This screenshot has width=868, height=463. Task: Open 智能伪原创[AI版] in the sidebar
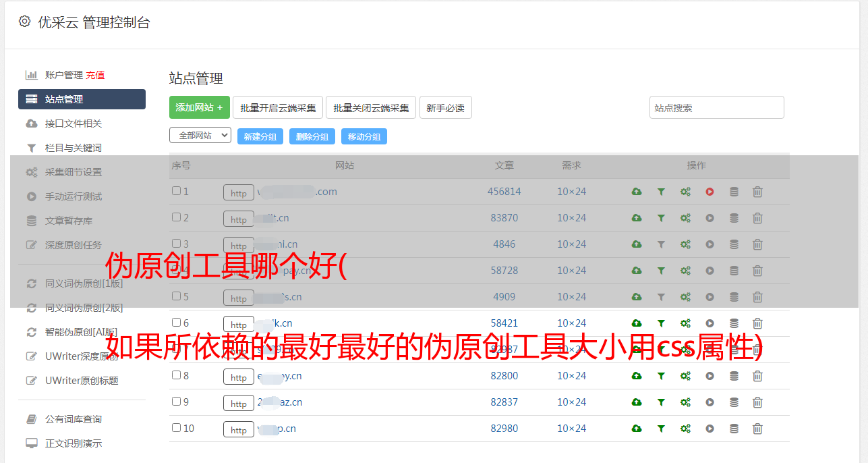click(81, 332)
